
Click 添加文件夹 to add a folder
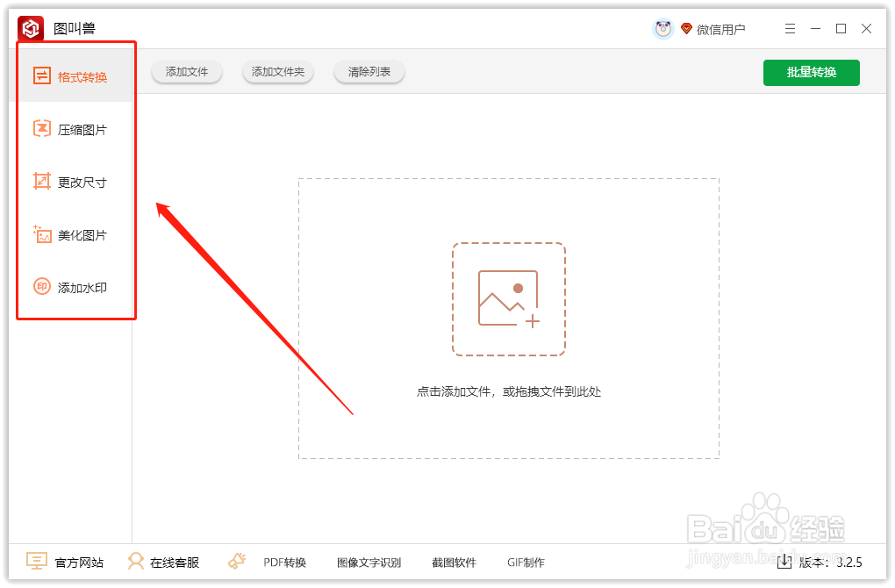[x=277, y=72]
